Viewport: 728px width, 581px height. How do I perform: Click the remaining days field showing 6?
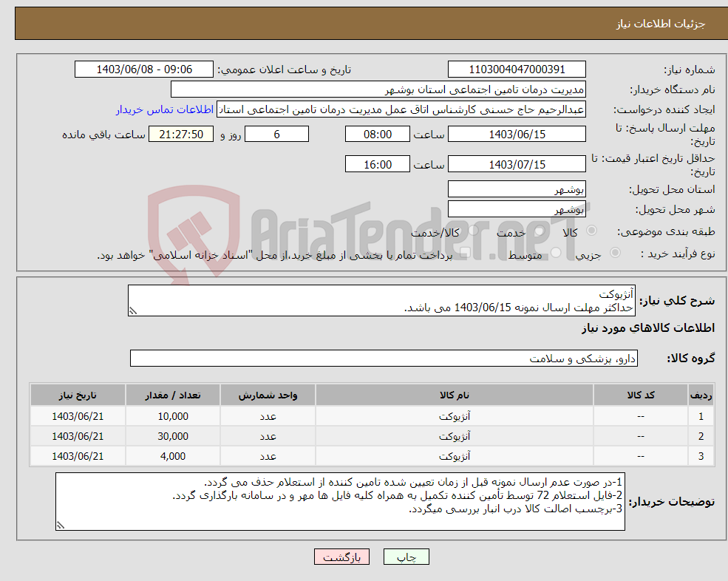click(x=276, y=135)
